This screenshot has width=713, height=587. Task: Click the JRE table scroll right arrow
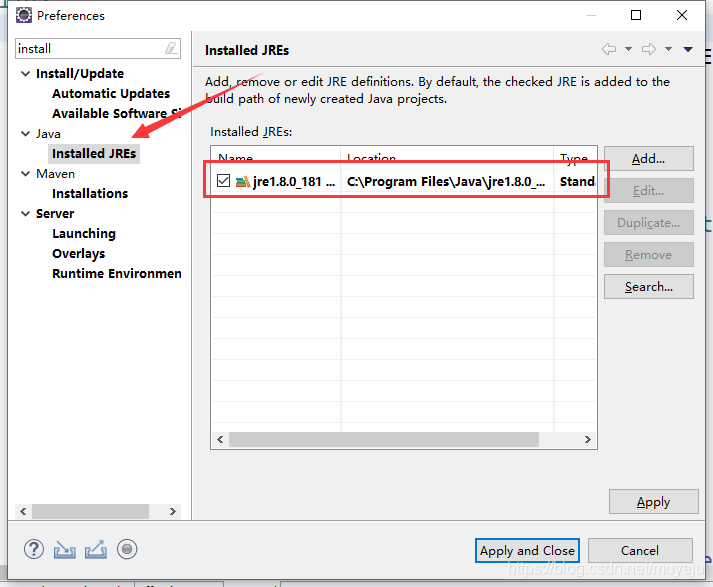tap(587, 439)
